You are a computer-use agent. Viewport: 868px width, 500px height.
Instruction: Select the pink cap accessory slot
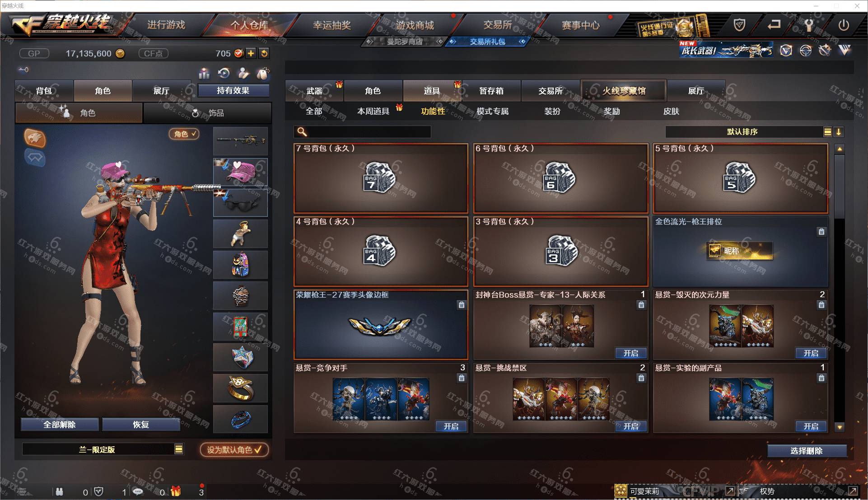point(240,172)
